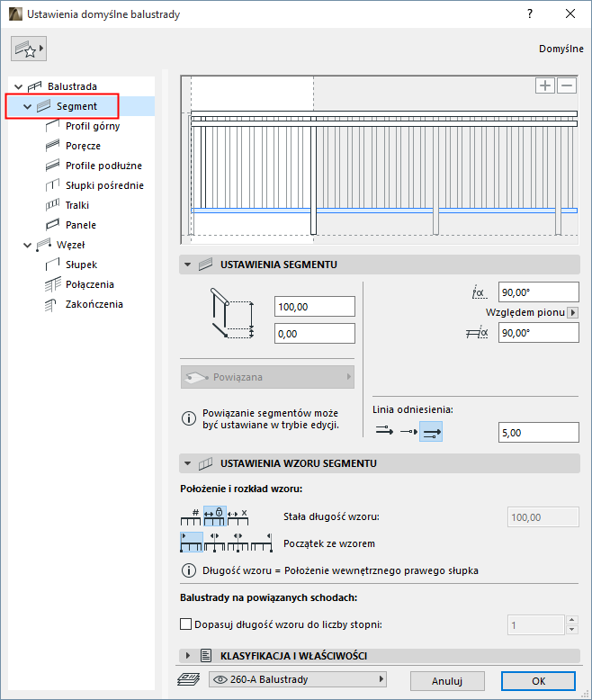
Task: Click the Panele icon
Action: 52,225
